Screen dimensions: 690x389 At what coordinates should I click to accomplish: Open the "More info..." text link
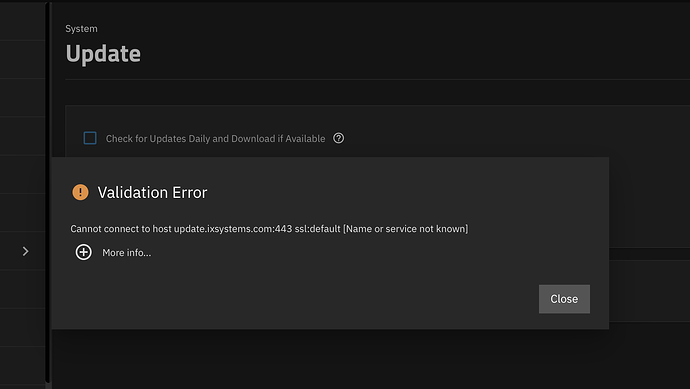(x=127, y=253)
